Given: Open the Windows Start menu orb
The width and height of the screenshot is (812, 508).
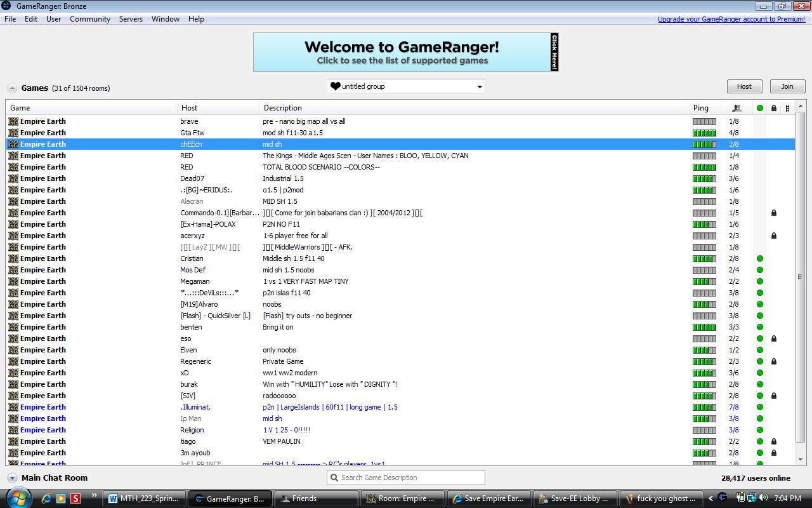Looking at the screenshot, I should pyautogui.click(x=17, y=498).
